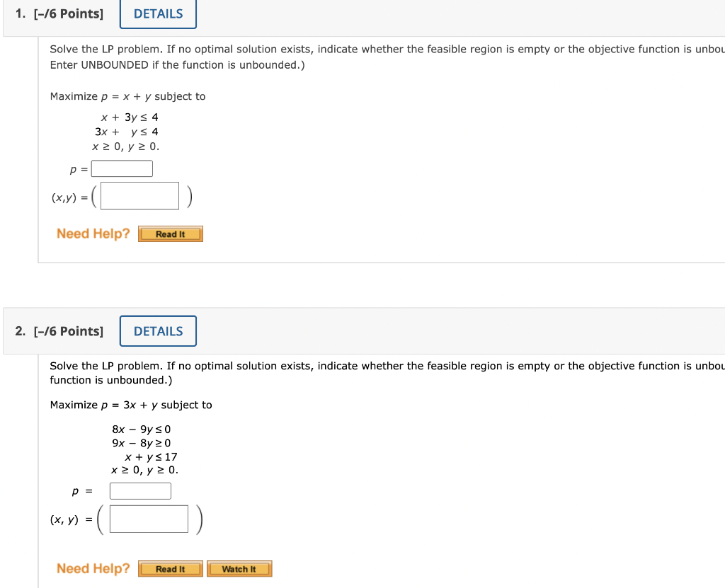Click the Need Help? link in problem 2
725x588 pixels.
[93, 568]
